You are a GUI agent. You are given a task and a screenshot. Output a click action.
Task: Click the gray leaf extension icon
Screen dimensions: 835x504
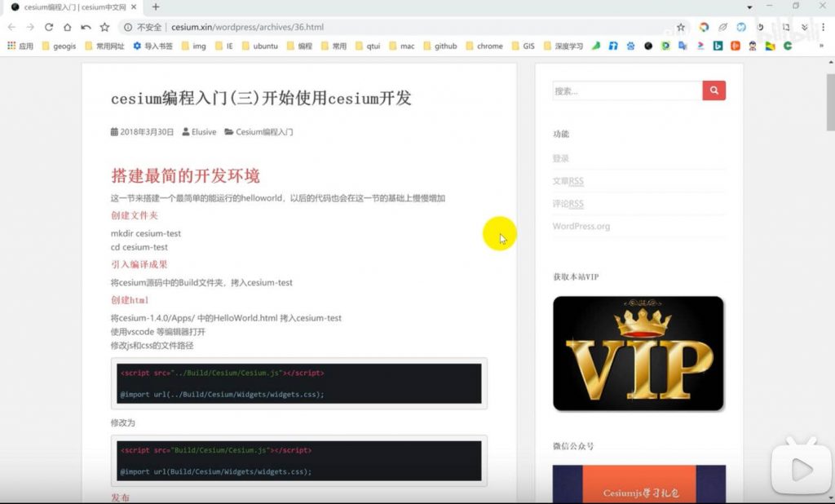[x=722, y=27]
